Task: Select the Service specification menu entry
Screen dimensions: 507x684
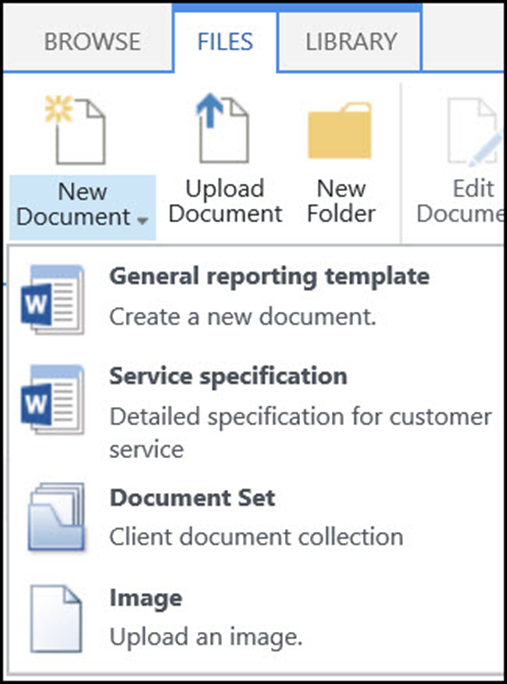Action: [x=255, y=411]
